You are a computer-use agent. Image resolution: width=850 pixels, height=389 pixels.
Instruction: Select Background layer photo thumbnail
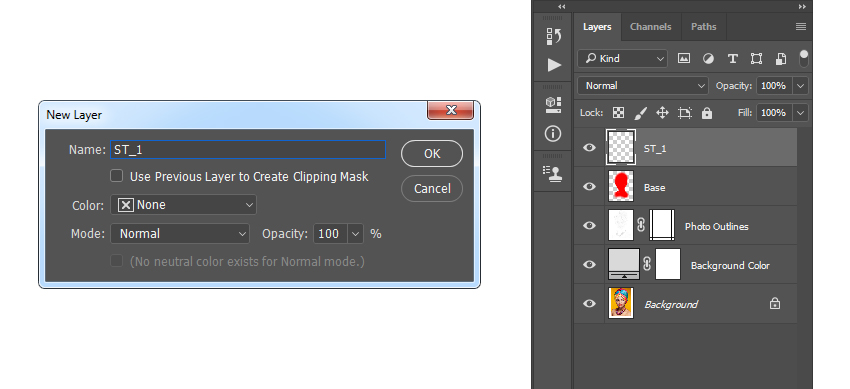pyautogui.click(x=621, y=303)
